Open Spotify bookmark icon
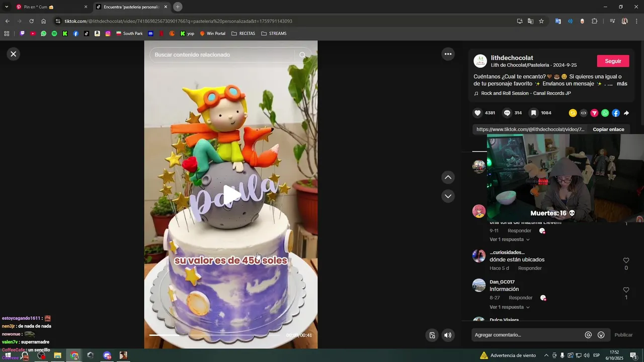644x362 pixels. point(54,34)
